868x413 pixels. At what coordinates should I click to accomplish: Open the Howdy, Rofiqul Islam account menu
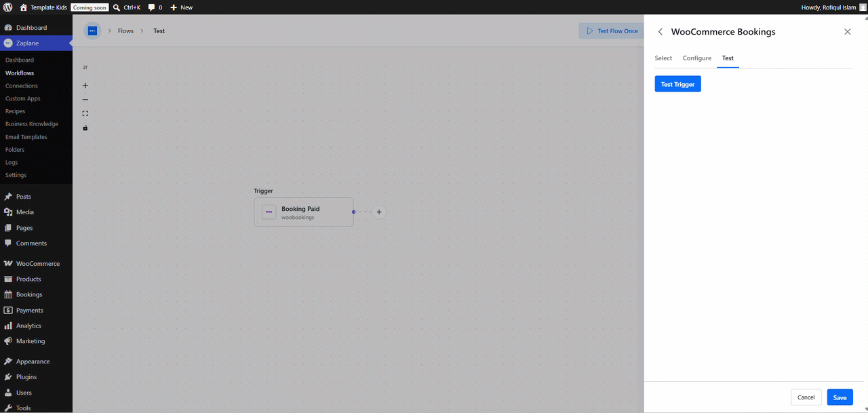833,7
